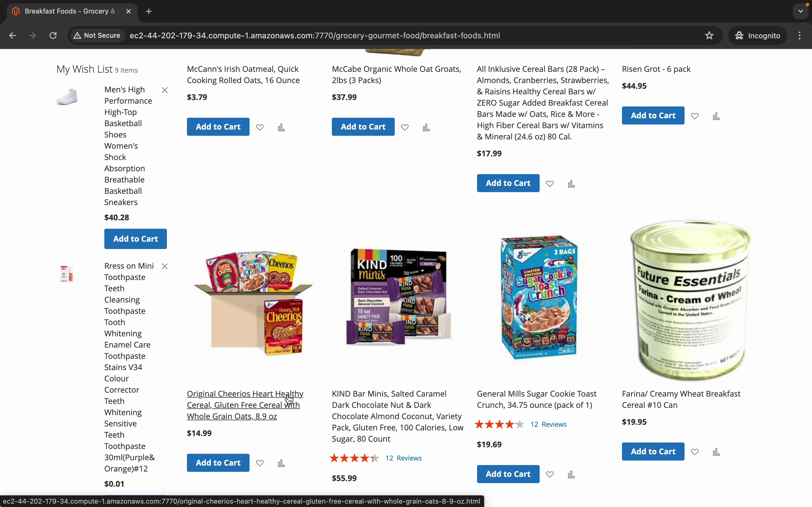The image size is (812, 507).
Task: Add Original Cheerios cereal to wish list
Action: pos(260,463)
